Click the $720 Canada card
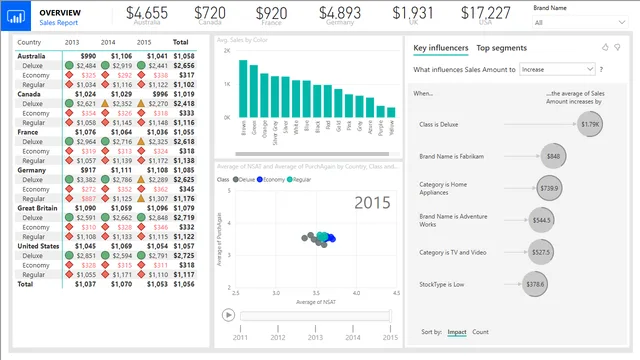This screenshot has width=640, height=360. tap(210, 15)
